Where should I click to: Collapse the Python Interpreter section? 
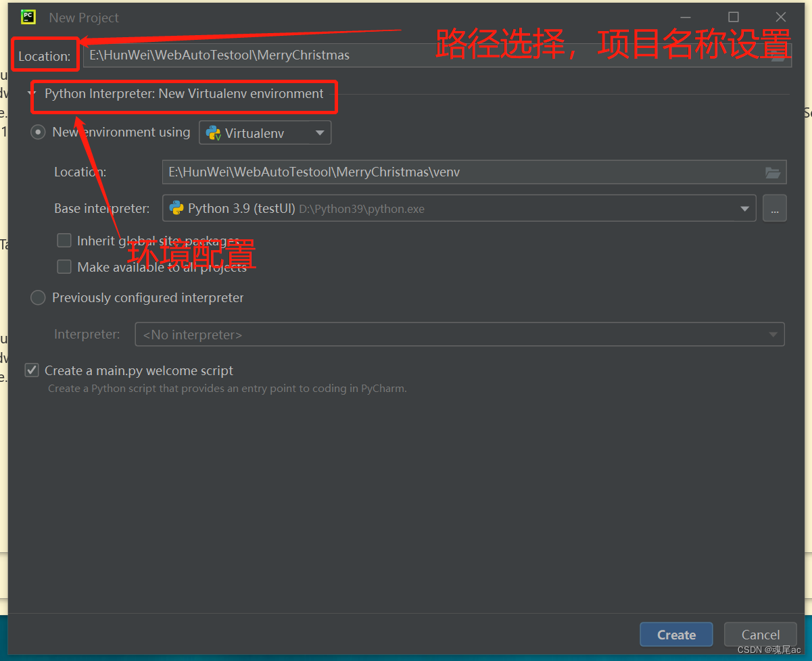coord(32,94)
